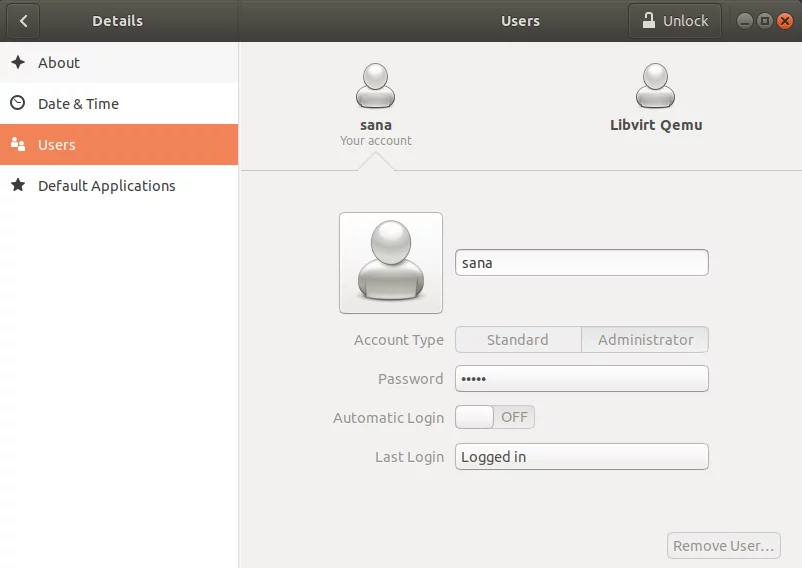The width and height of the screenshot is (802, 568).
Task: Click the large profile picture to change it
Action: (x=390, y=263)
